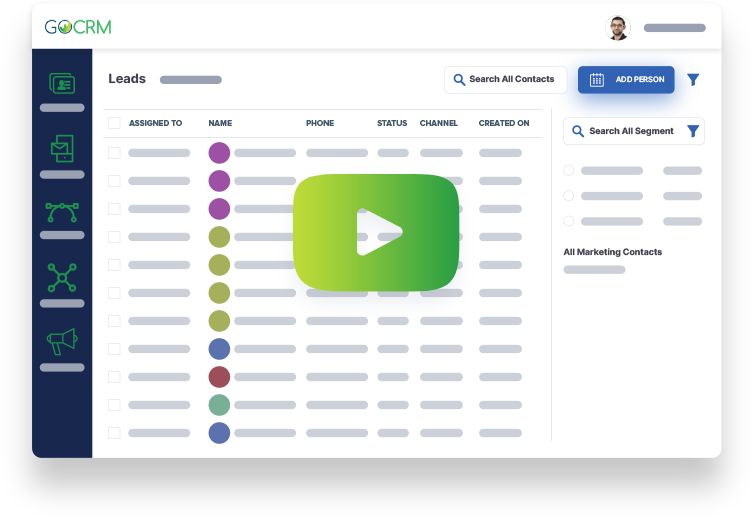The image size is (753, 519).
Task: Click the magnifier in Search All Contacts
Action: (459, 80)
